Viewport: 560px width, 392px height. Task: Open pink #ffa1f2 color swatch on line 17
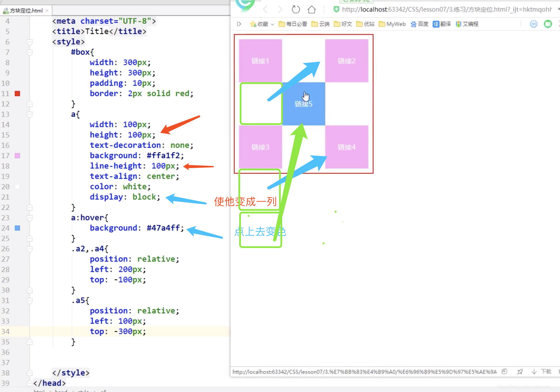tap(18, 155)
